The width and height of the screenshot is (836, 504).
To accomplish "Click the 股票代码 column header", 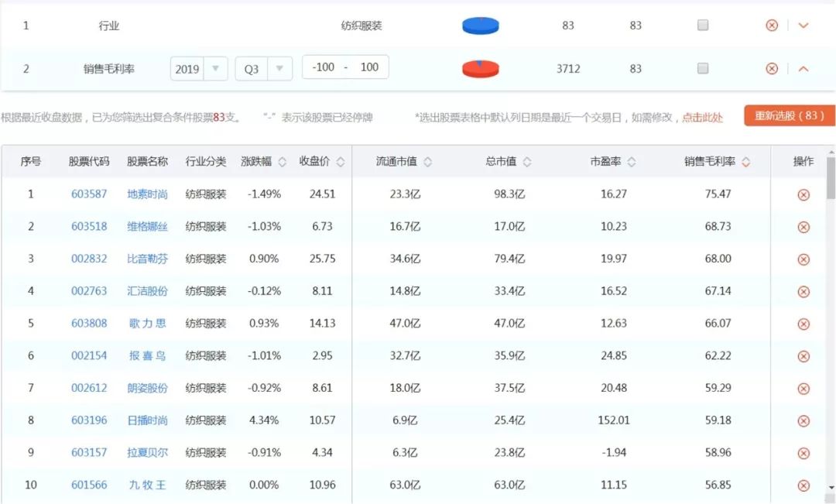I will coord(89,161).
